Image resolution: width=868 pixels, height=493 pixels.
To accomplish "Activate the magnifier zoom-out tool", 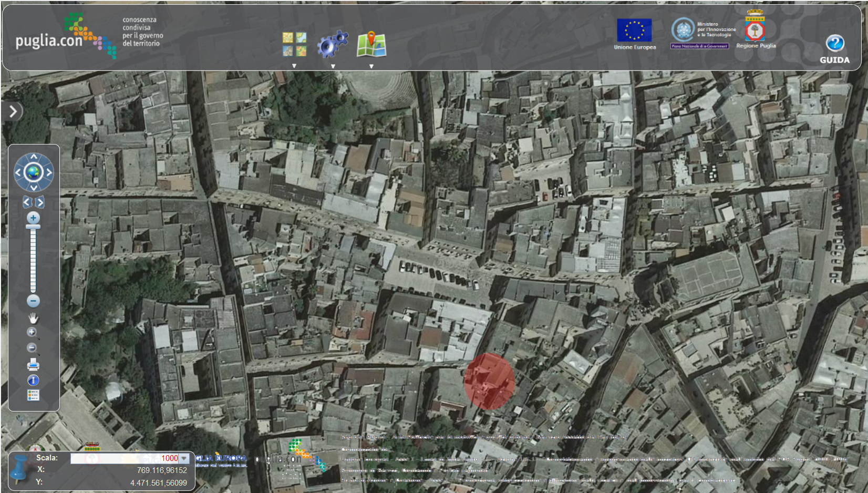I will (32, 348).
